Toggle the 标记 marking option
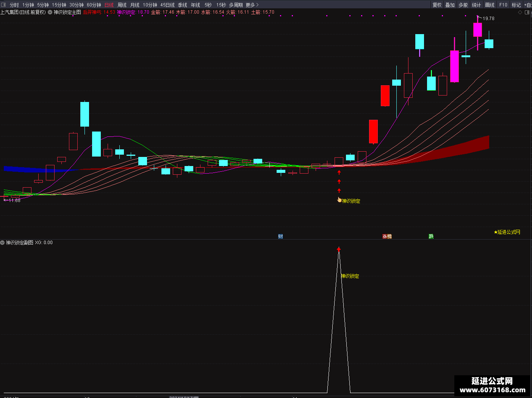 point(516,5)
